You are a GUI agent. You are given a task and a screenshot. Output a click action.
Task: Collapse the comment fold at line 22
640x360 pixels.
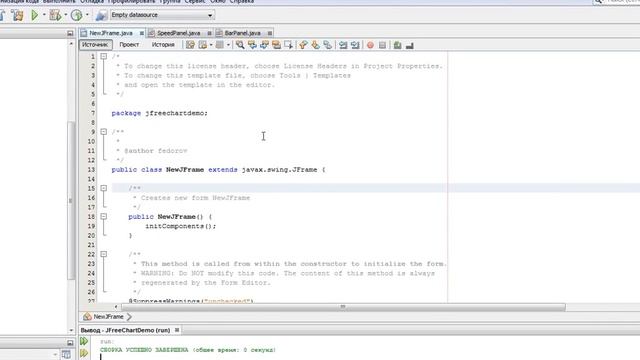pyautogui.click(x=104, y=254)
